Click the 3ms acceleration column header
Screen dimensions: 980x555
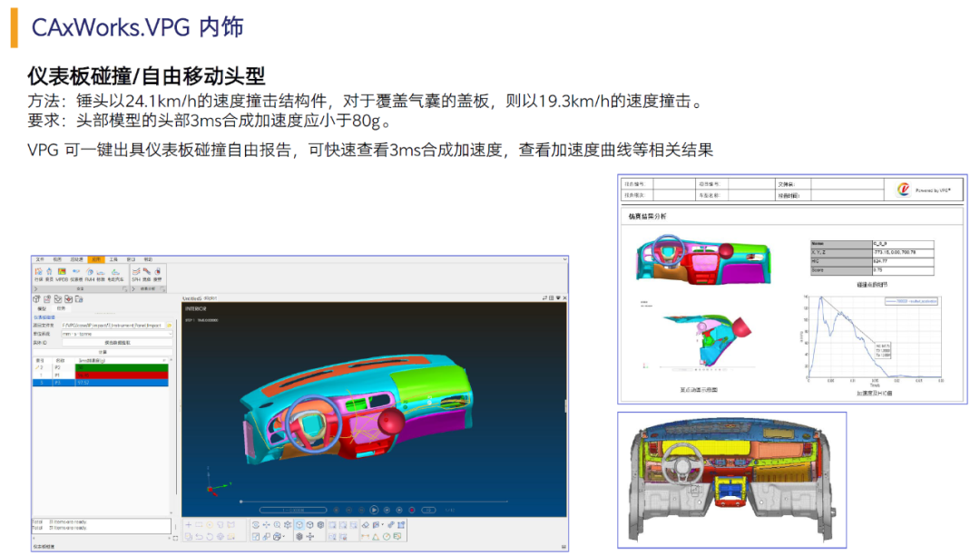122,360
